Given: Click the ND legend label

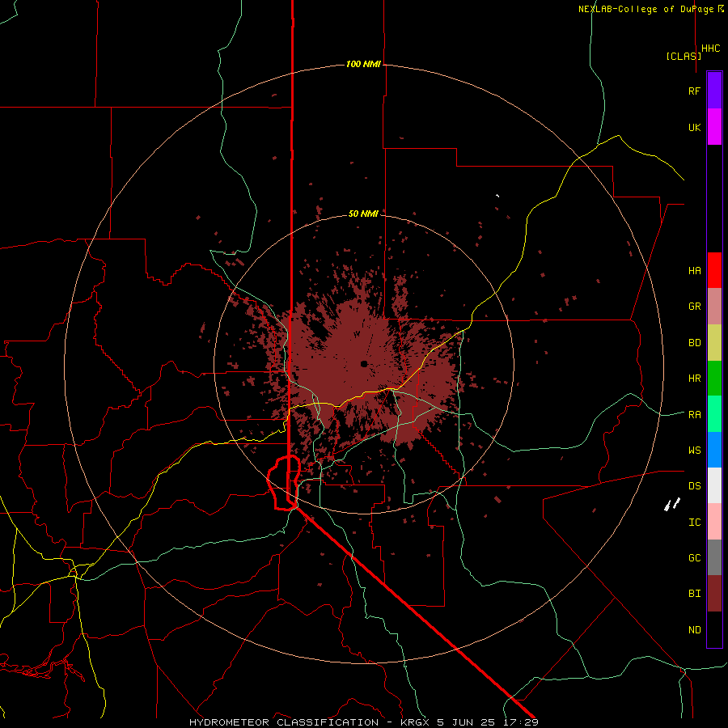Looking at the screenshot, I should click(695, 629).
